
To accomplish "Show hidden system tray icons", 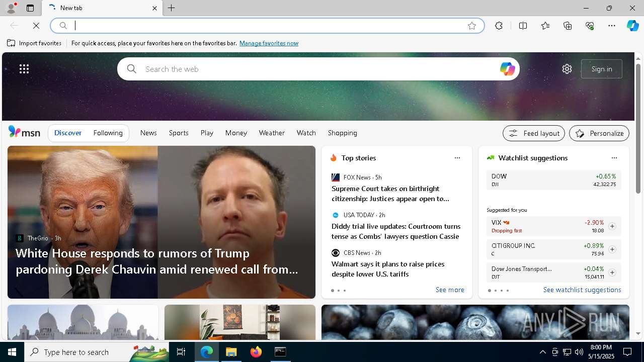I will click(x=543, y=352).
